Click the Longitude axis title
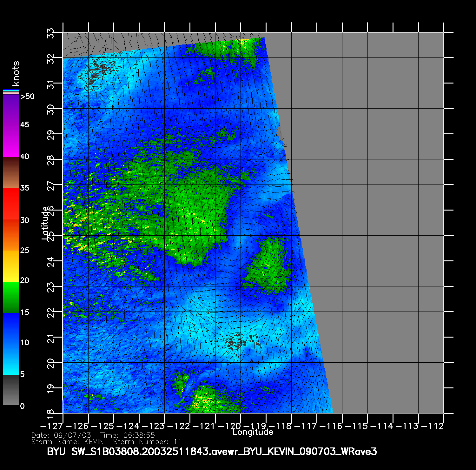The image size is (476, 470). point(253,432)
